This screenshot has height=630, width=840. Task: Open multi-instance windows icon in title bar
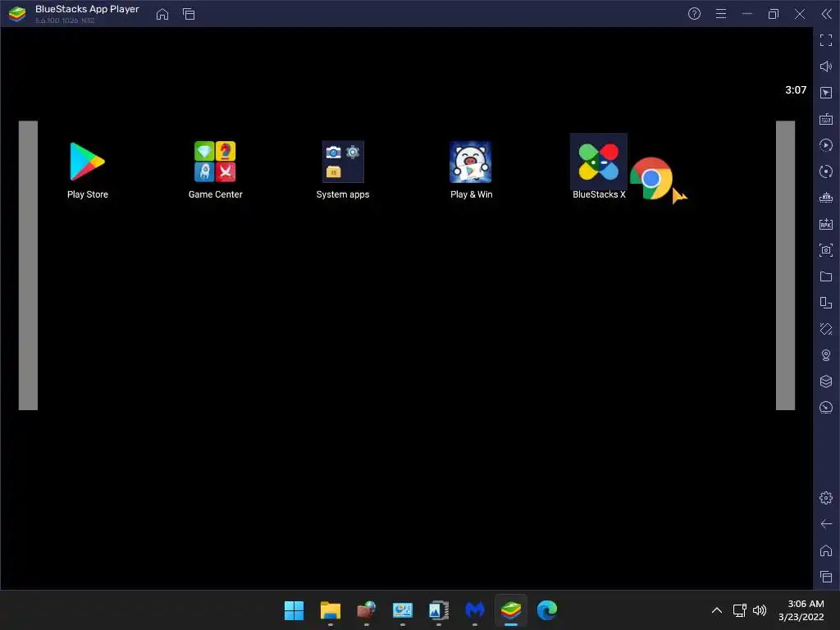189,14
